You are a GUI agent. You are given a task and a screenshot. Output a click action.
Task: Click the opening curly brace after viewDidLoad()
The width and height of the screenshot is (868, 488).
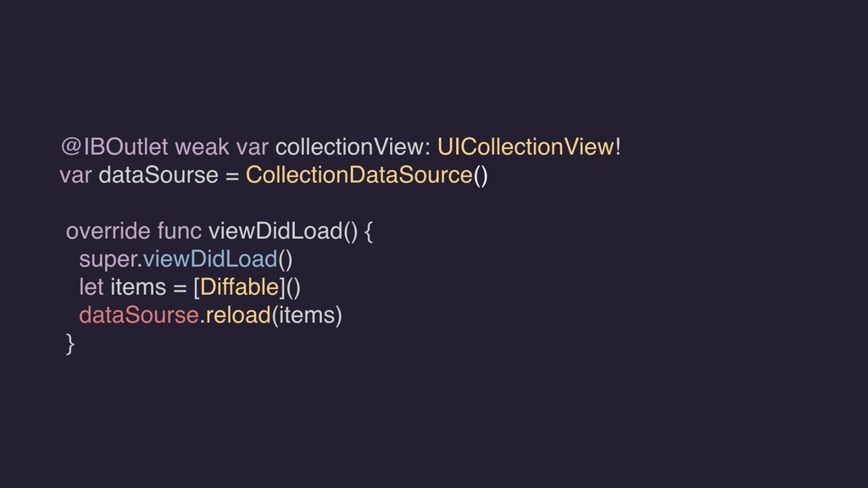click(x=369, y=231)
